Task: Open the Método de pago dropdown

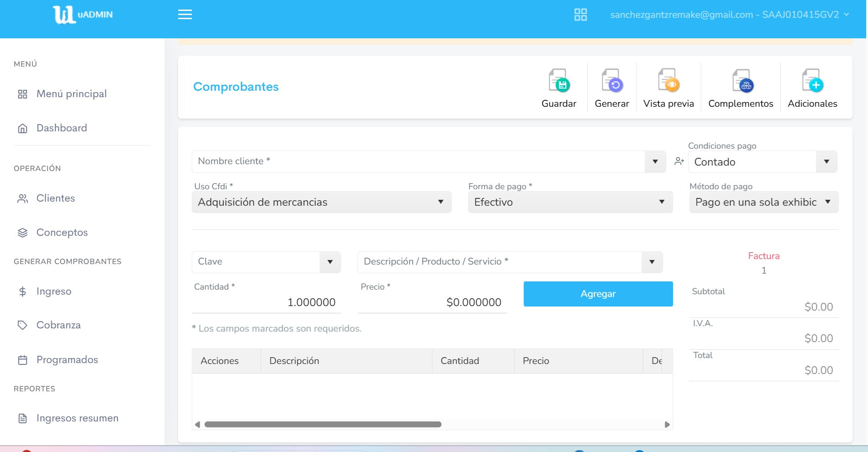Action: click(764, 202)
